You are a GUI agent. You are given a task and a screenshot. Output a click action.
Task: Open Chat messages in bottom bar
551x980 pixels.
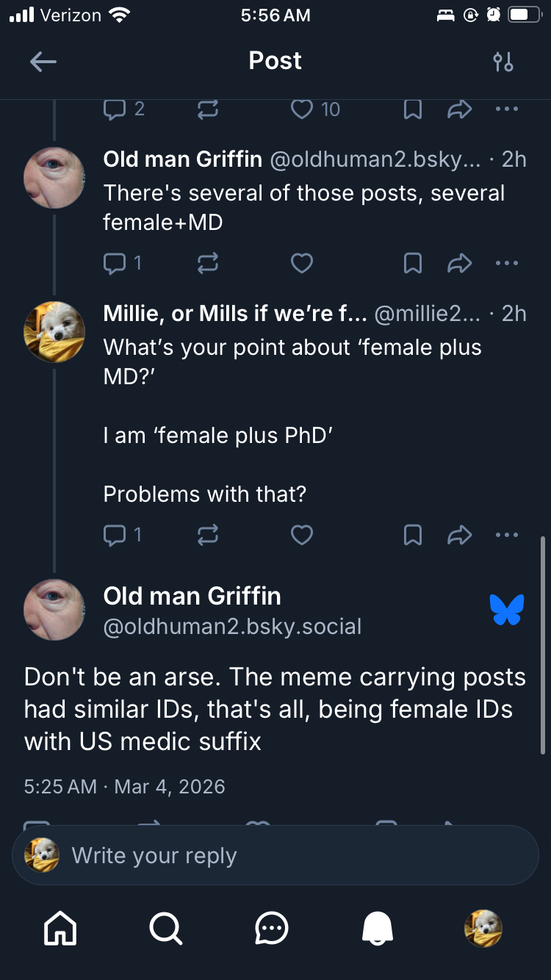coord(272,929)
